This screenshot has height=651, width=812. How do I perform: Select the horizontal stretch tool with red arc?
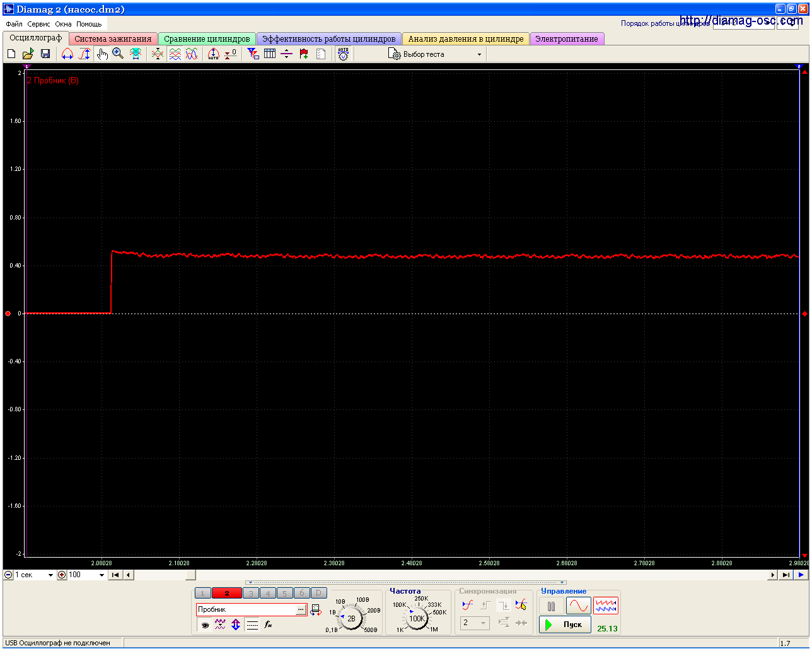(67, 54)
